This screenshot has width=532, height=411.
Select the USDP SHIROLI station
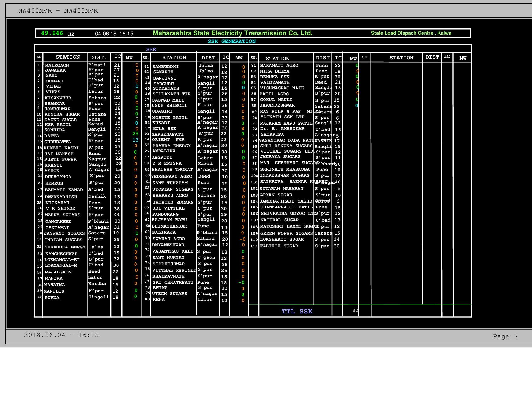(x=169, y=106)
